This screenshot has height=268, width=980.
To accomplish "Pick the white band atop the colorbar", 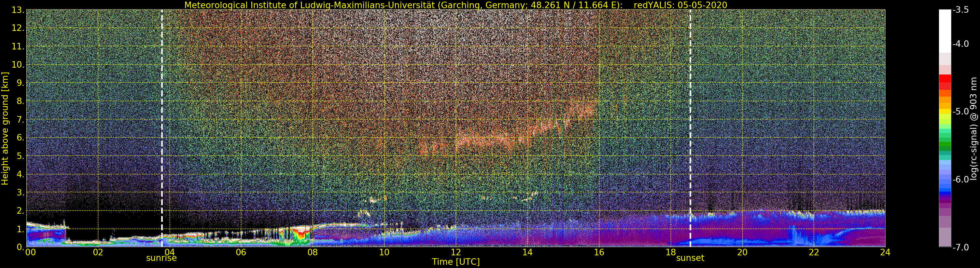I will point(945,31).
